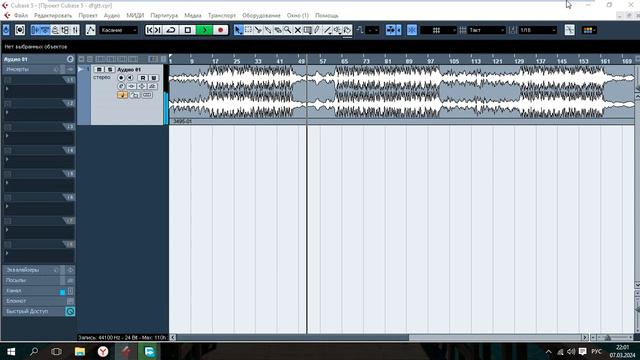640x360 pixels.
Task: Open the color palette selector dropdown
Action: coord(589,30)
